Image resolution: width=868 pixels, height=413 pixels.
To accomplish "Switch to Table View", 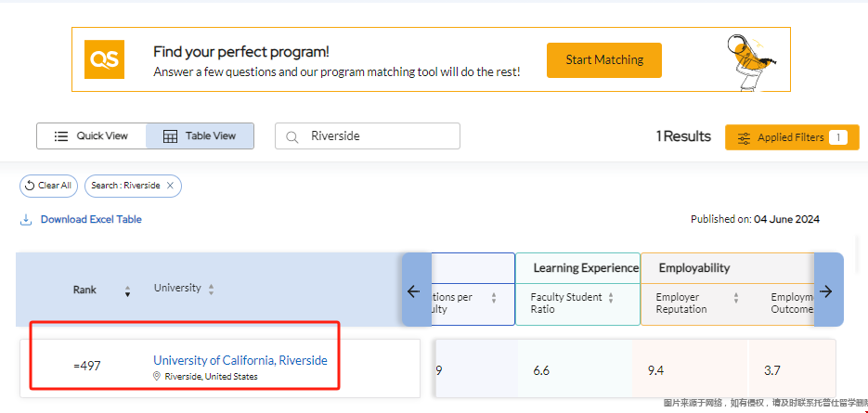I will click(200, 136).
